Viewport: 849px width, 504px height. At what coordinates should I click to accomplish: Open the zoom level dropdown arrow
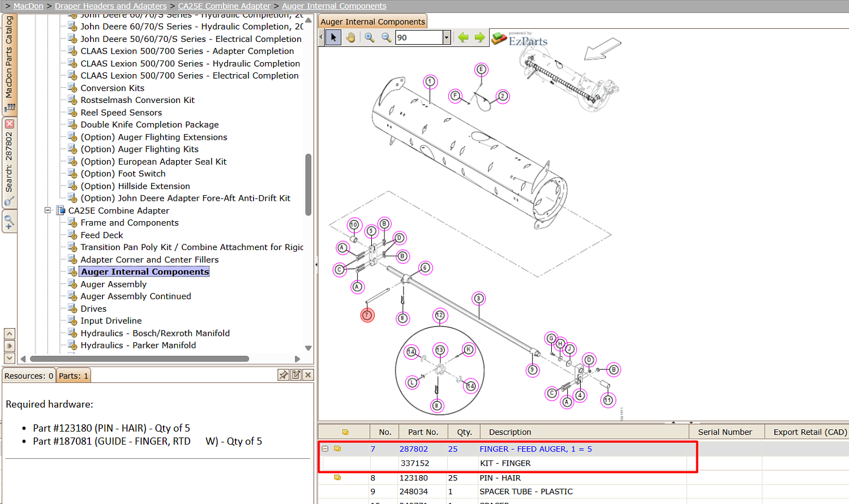[x=447, y=37]
